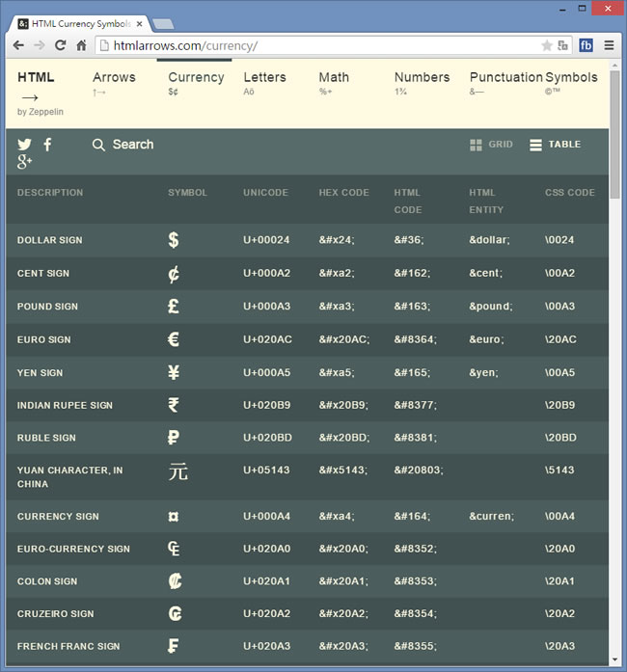Select the &#8381; HTML code
The width and height of the screenshot is (627, 672).
[416, 438]
